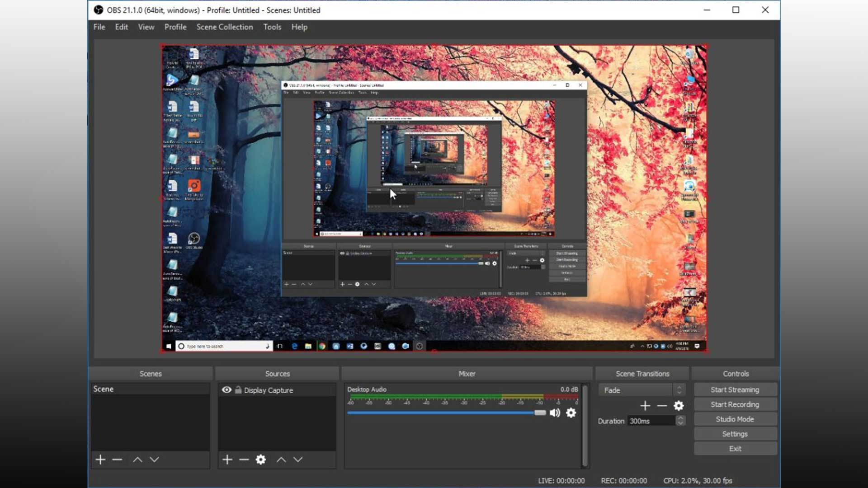The width and height of the screenshot is (868, 488).
Task: Open transition properties gear under Fade
Action: point(679,406)
